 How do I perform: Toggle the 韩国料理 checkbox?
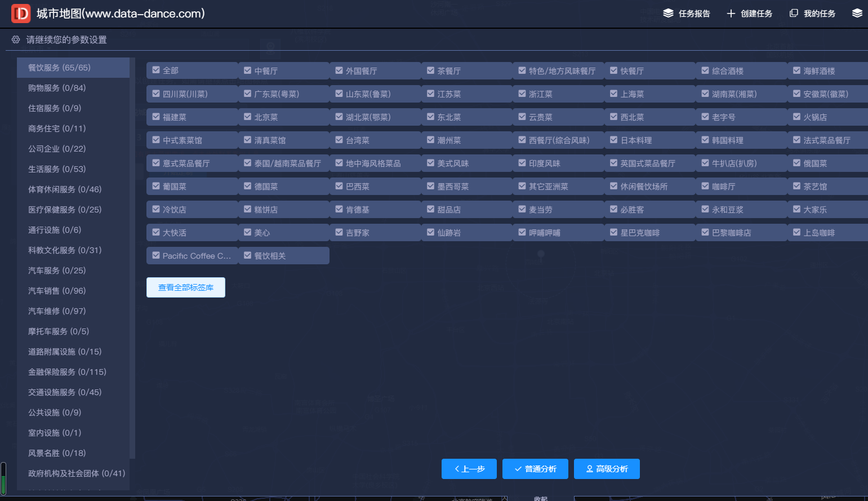[x=705, y=140]
